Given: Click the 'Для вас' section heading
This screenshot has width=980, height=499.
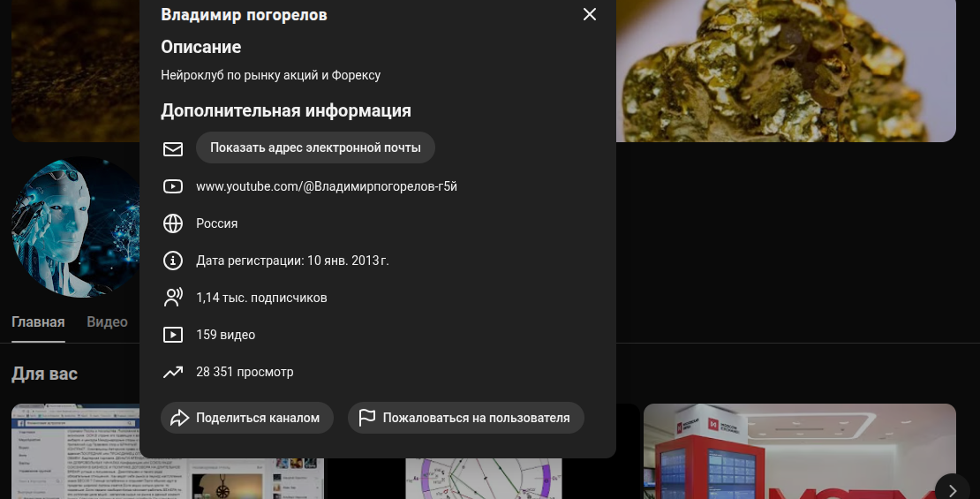Looking at the screenshot, I should pos(44,374).
